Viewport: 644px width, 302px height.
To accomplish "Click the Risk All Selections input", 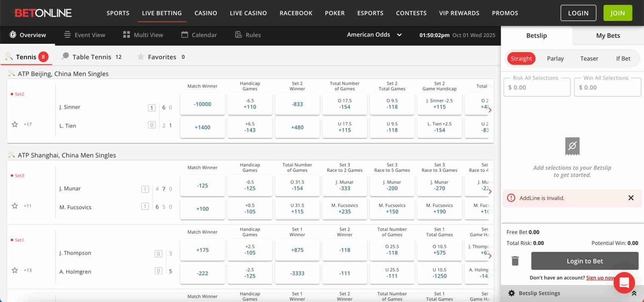I will click(537, 87).
